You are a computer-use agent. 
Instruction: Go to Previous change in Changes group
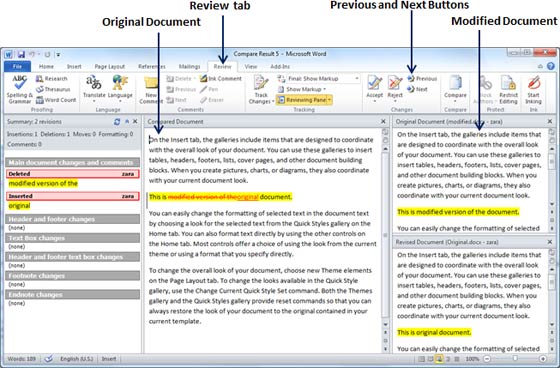(x=422, y=79)
